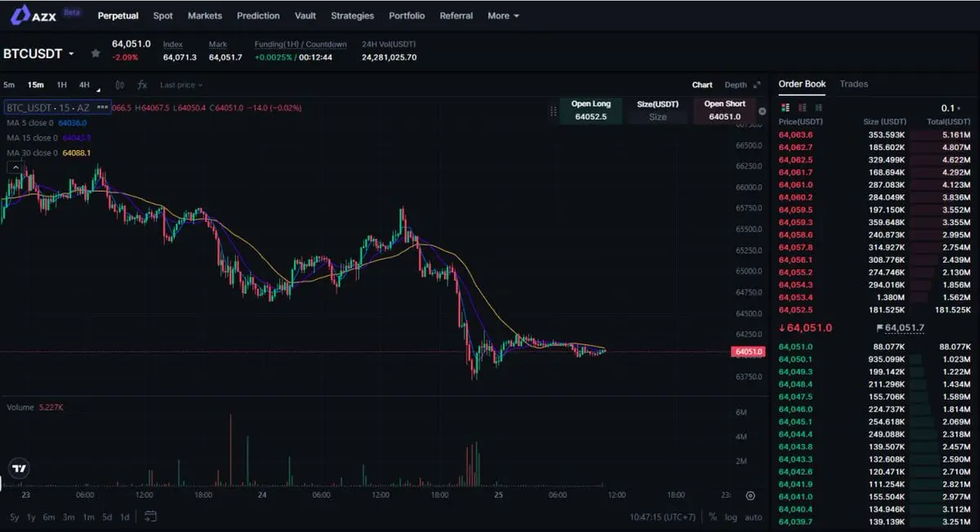
Task: Favorite BTCUSDT with the star icon
Action: coord(96,53)
